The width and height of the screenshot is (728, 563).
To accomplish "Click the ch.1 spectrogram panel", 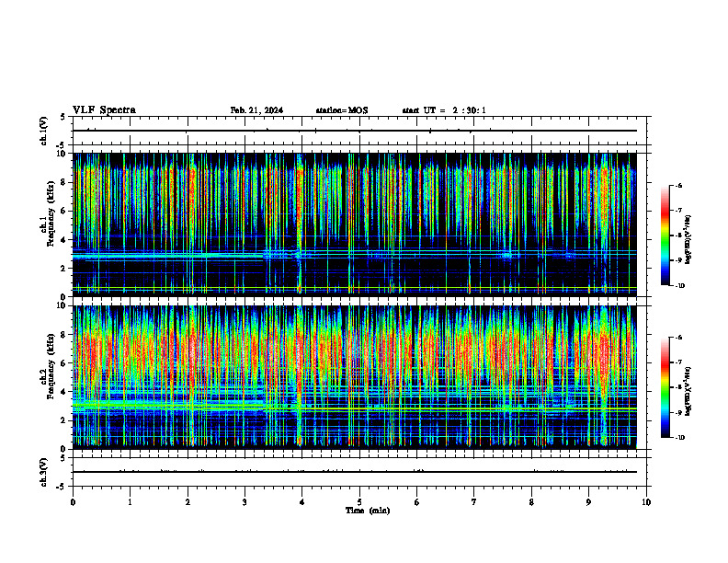I will [x=355, y=224].
